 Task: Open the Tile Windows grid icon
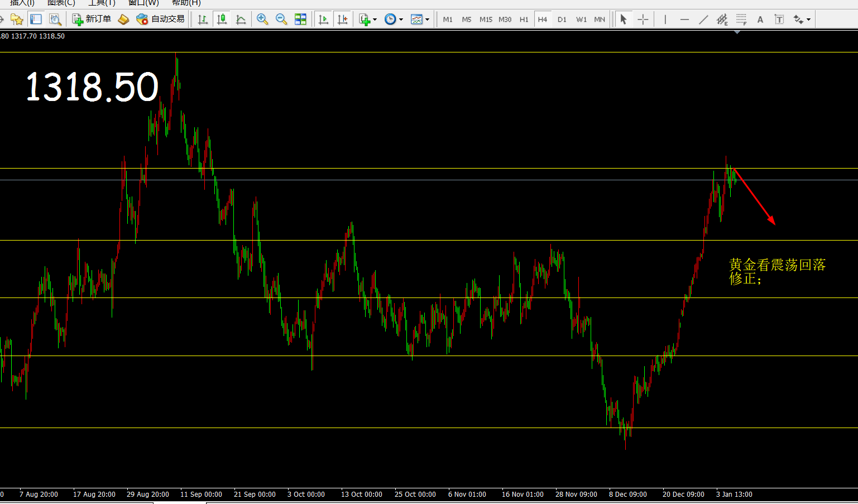[x=300, y=20]
